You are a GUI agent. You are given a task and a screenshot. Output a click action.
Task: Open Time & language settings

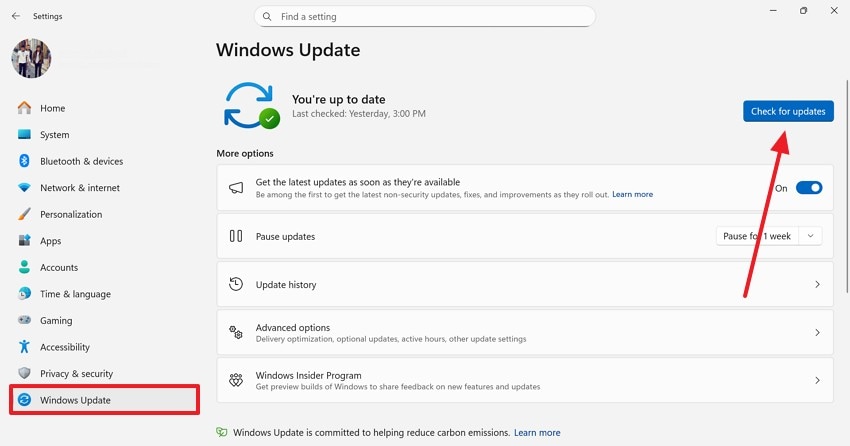pyautogui.click(x=75, y=294)
